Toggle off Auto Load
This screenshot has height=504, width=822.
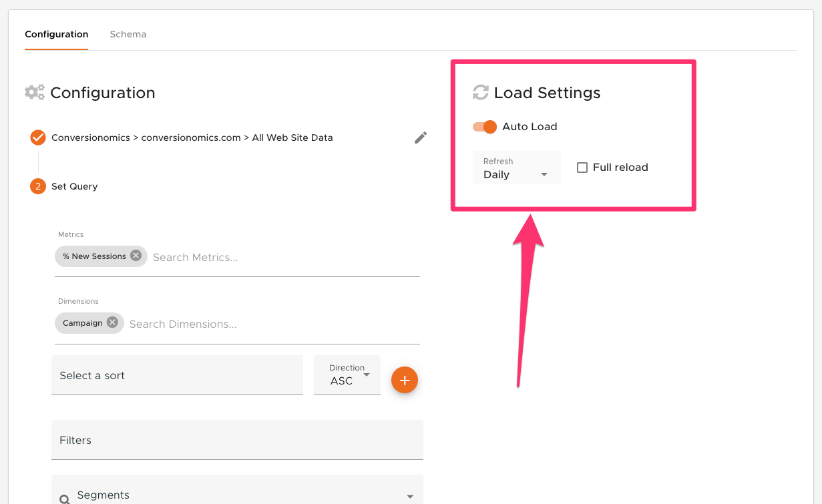(x=484, y=126)
